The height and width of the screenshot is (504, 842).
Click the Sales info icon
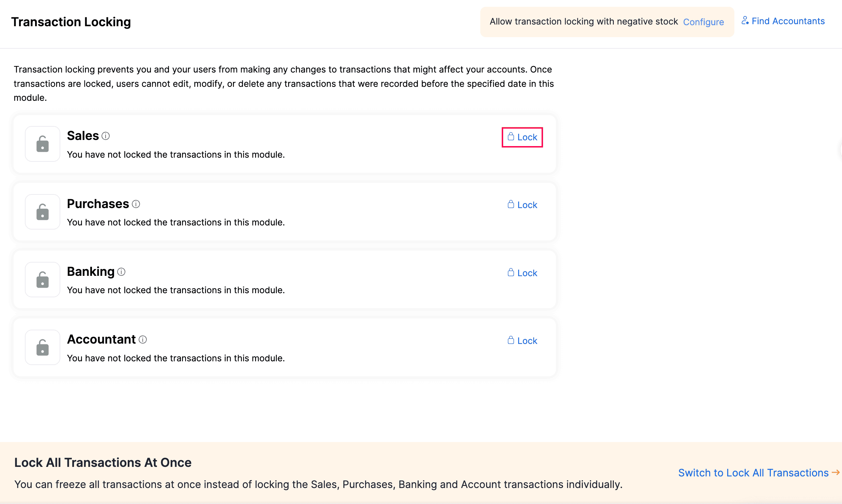click(x=106, y=136)
